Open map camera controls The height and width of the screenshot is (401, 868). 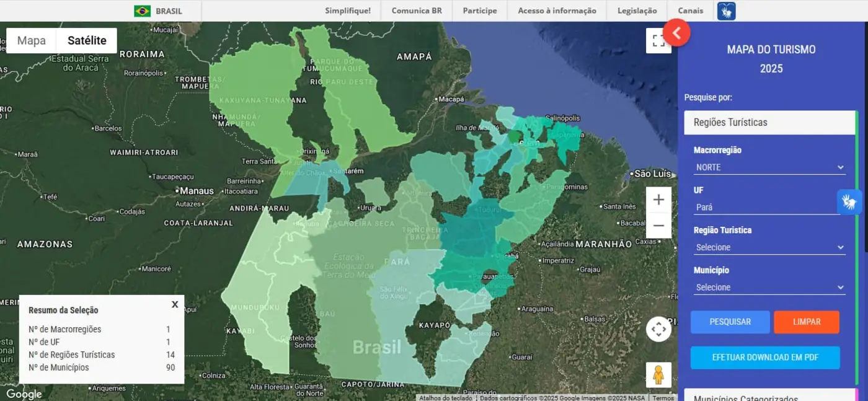pyautogui.click(x=658, y=329)
